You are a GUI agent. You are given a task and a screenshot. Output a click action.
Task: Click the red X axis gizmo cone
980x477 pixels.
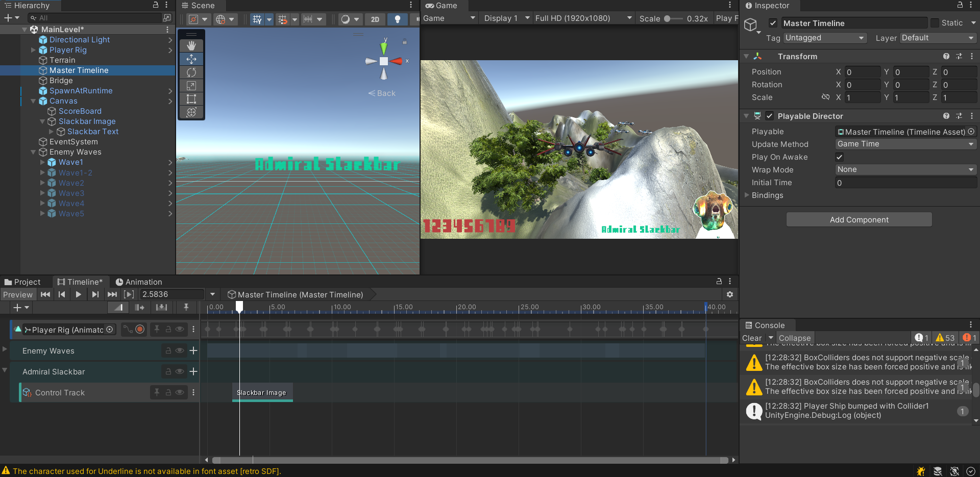pyautogui.click(x=396, y=61)
